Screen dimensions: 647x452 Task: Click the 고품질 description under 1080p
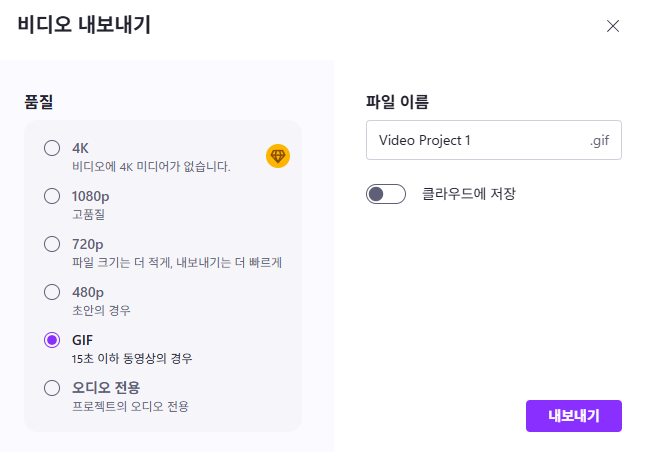click(x=89, y=214)
